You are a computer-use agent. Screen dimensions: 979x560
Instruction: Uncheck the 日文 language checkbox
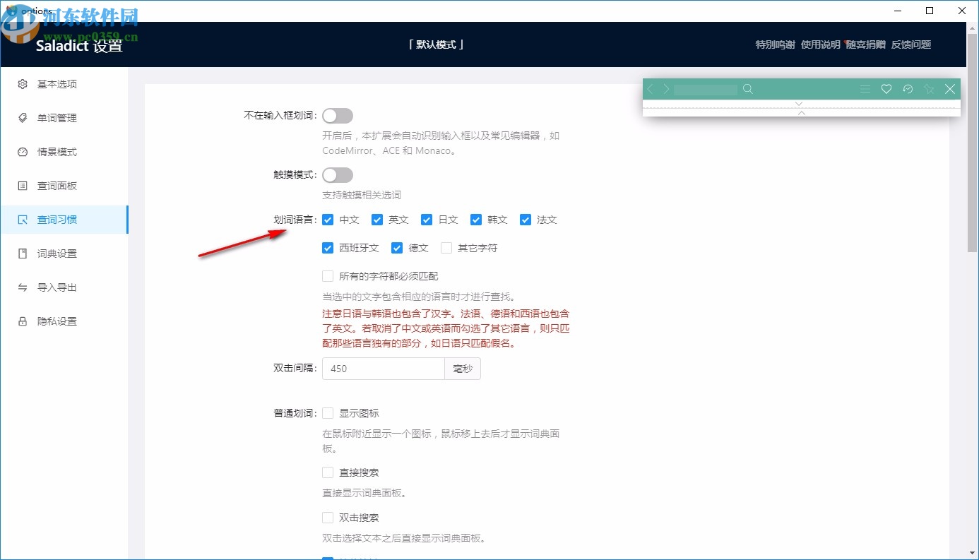click(427, 220)
